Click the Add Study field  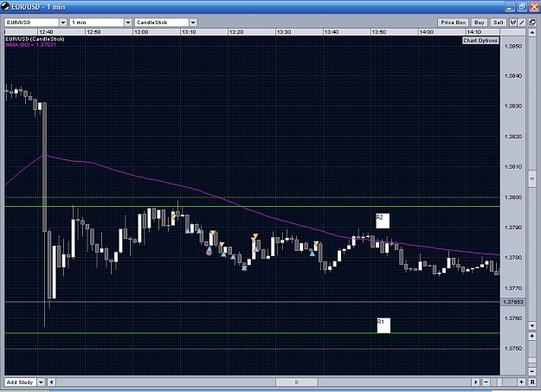pyautogui.click(x=21, y=382)
